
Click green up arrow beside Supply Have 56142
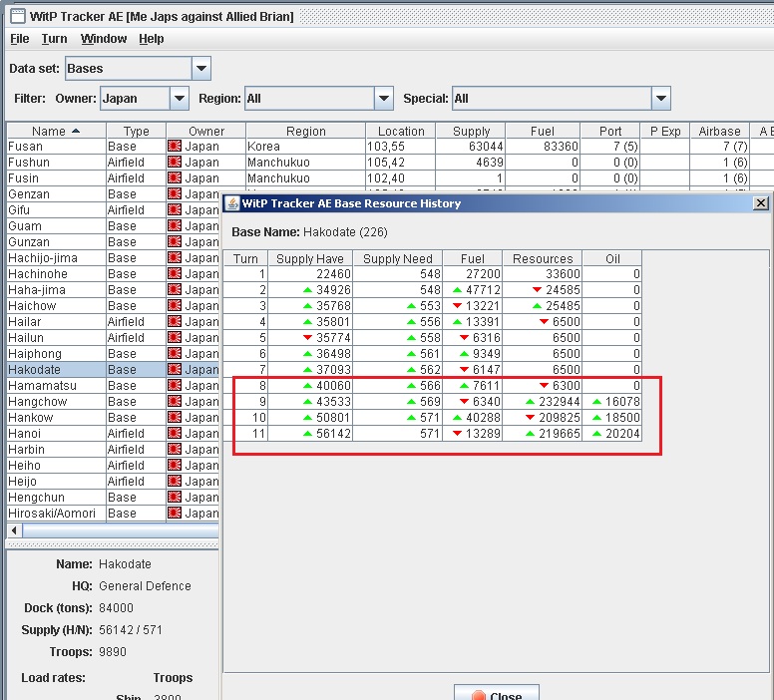click(x=307, y=434)
